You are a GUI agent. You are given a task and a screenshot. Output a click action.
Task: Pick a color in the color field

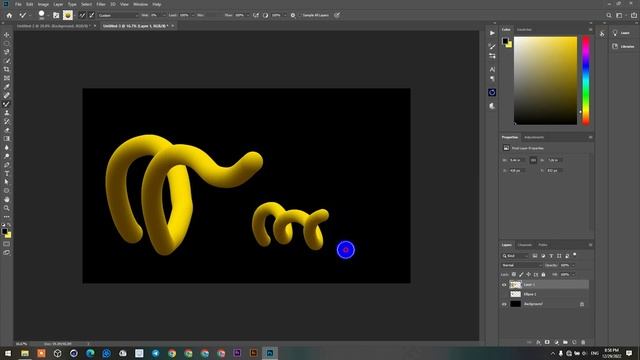click(545, 80)
